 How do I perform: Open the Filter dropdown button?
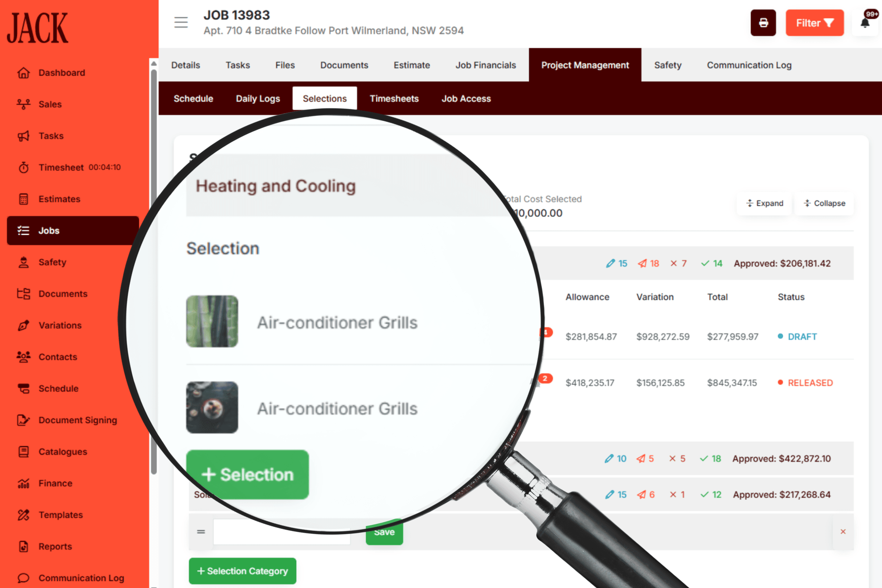click(814, 23)
